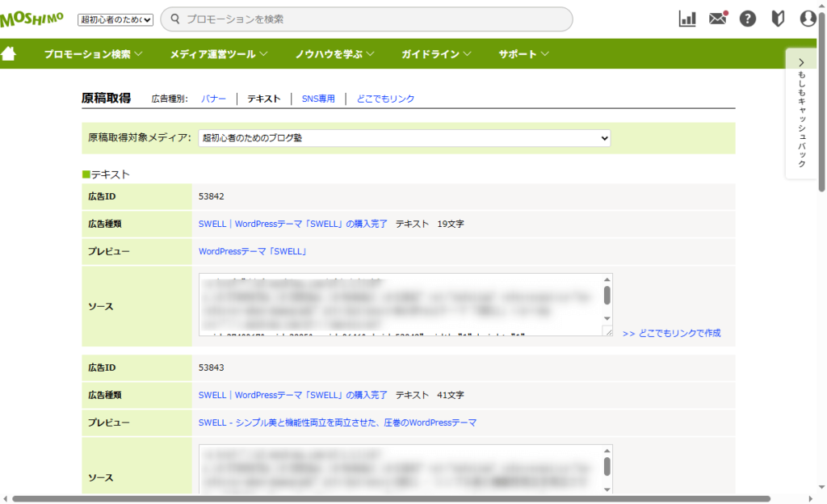The width and height of the screenshot is (827, 504).
Task: Open the home icon in green navbar
Action: [8, 54]
